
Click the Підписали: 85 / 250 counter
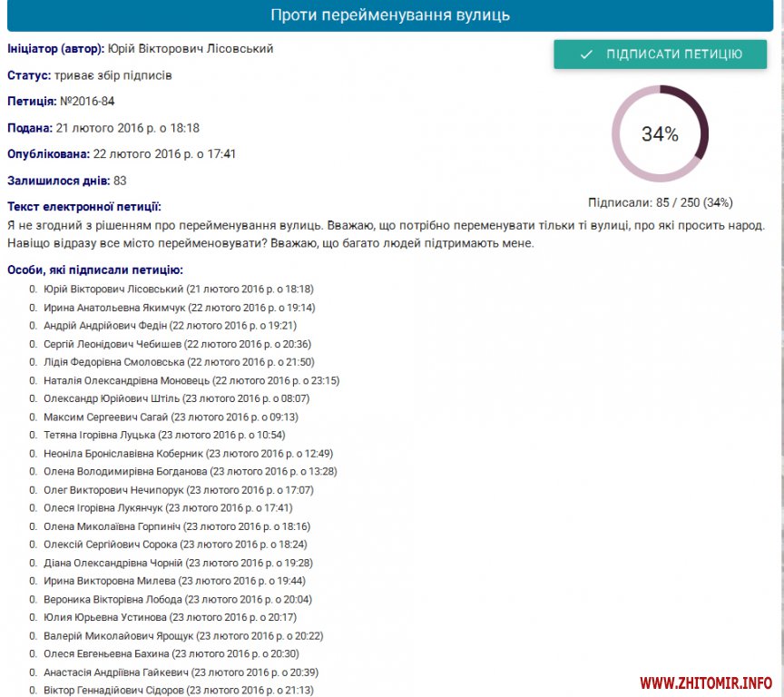coord(660,202)
